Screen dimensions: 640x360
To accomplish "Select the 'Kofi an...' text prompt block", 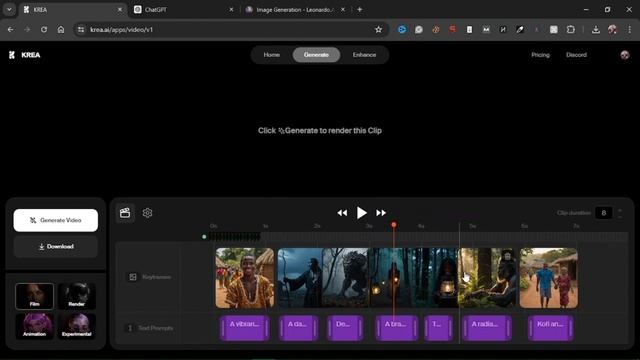I will click(551, 328).
